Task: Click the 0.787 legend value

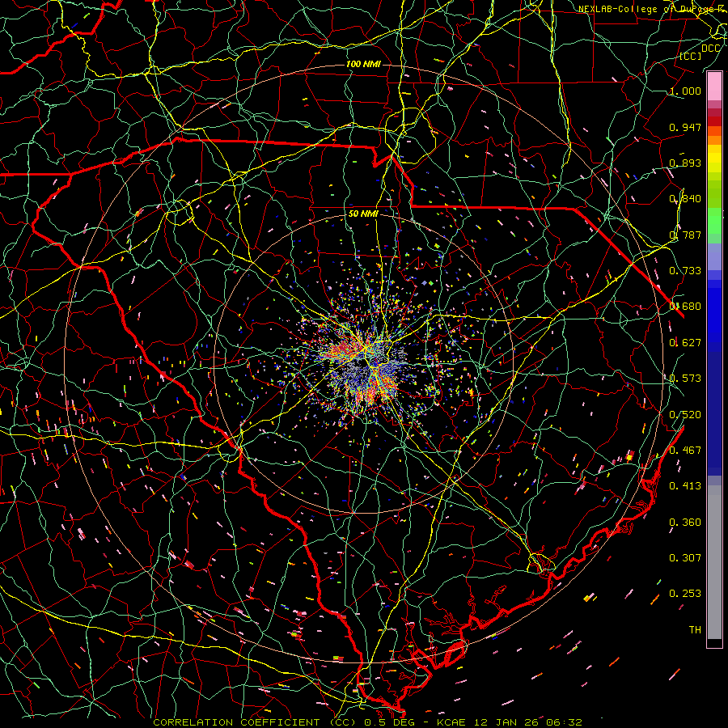Action: tap(685, 235)
